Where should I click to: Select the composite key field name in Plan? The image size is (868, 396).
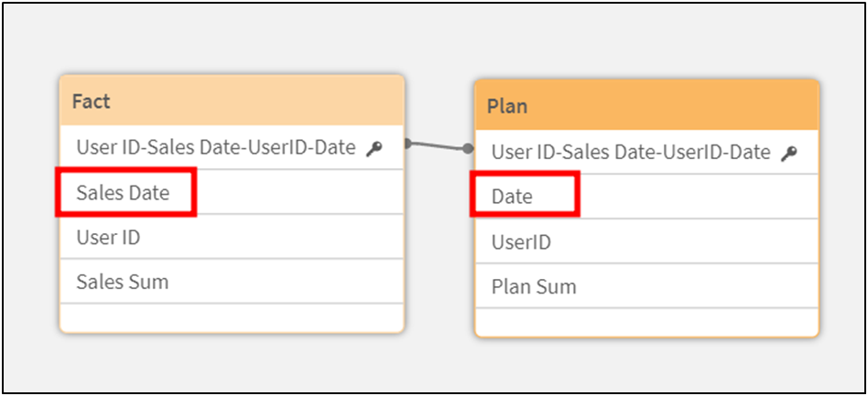click(x=631, y=153)
